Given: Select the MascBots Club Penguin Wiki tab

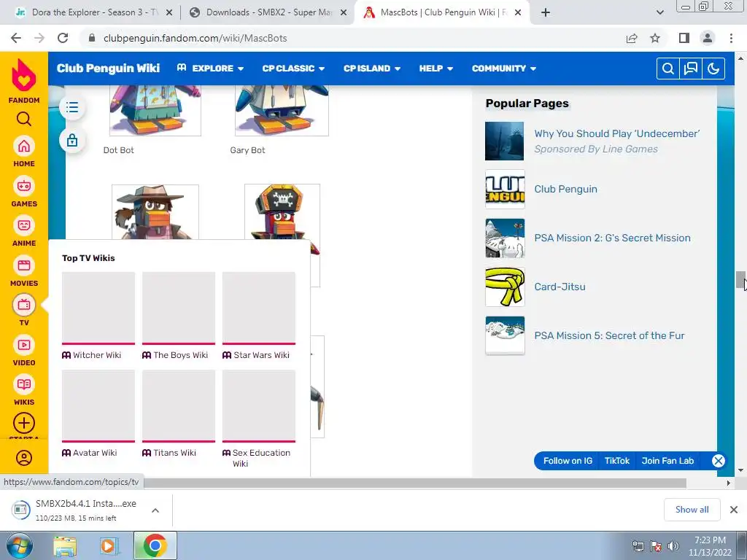Looking at the screenshot, I should coord(443,12).
